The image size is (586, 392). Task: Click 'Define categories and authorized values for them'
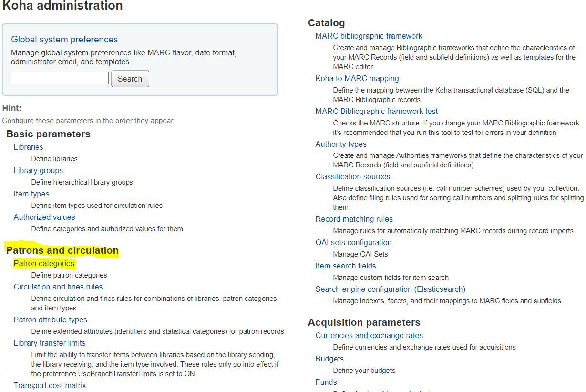click(x=107, y=229)
